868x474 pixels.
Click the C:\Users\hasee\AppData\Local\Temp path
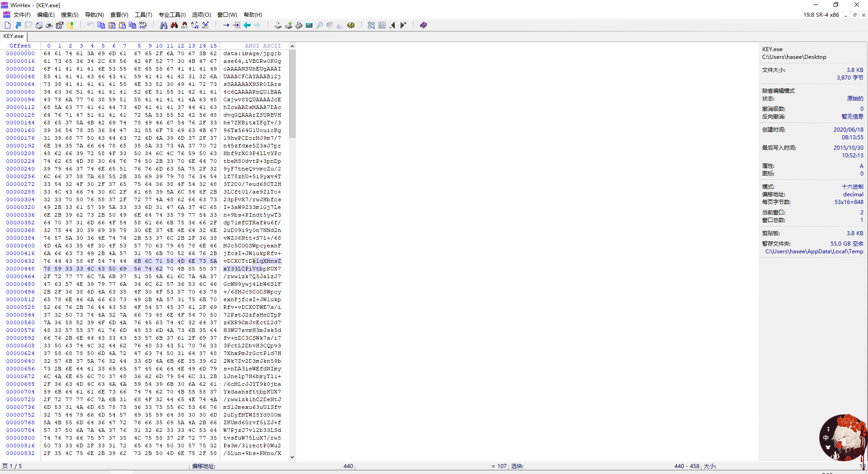coord(814,251)
